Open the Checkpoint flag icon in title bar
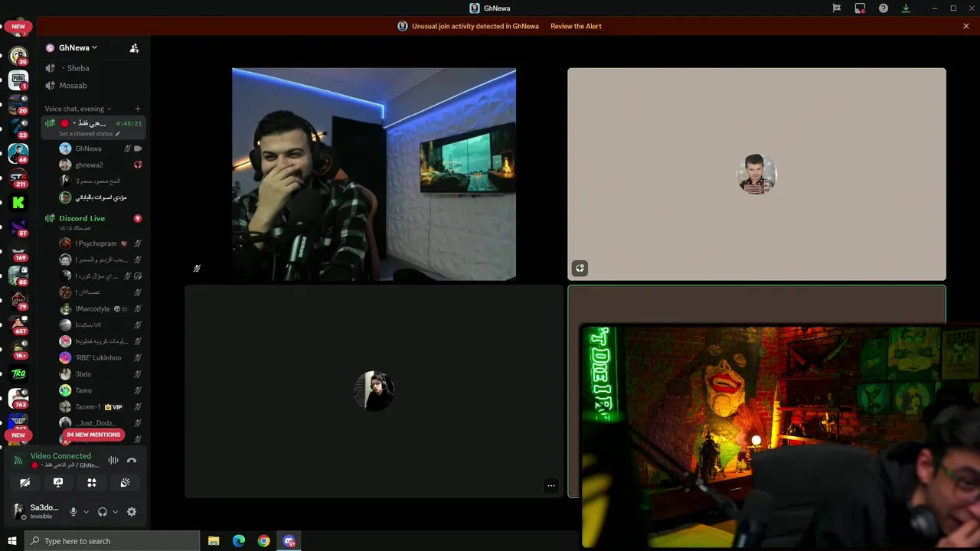This screenshot has width=980, height=551. (837, 8)
